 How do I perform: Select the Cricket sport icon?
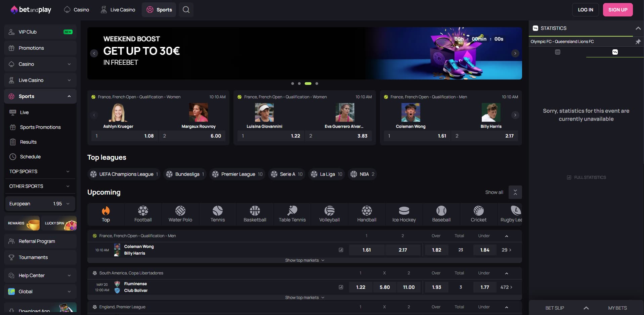(x=479, y=214)
